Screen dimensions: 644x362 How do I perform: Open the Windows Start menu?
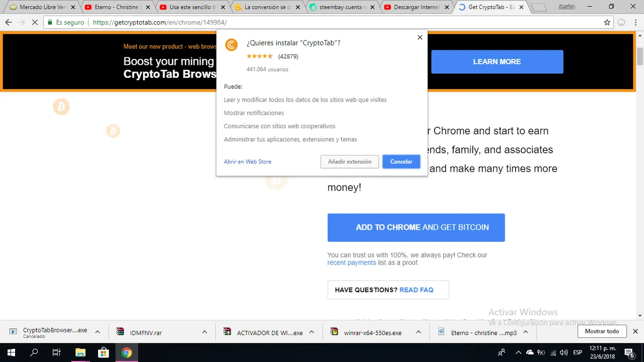(x=12, y=352)
